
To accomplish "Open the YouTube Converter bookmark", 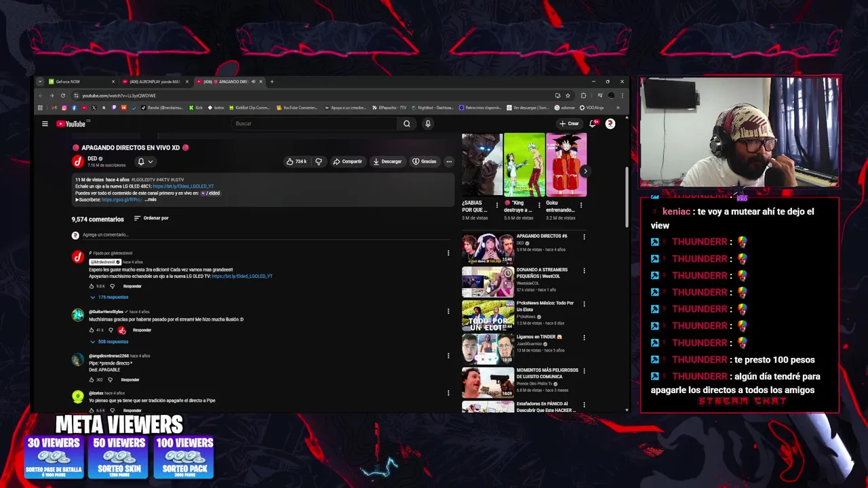I will tap(296, 108).
